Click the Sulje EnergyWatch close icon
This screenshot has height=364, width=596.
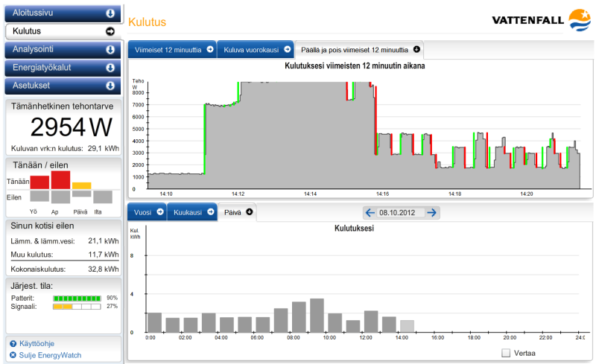(x=13, y=354)
